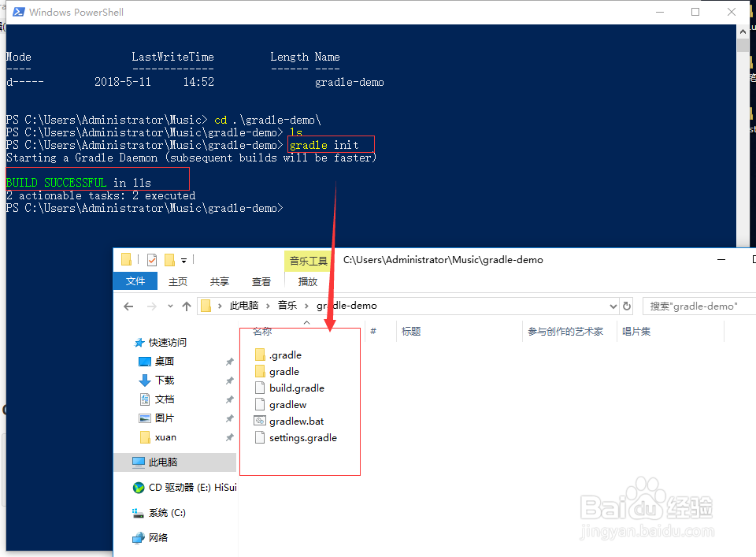Switch to the 主页 ribbon tab
Screen dimensions: 756x557
177,281
